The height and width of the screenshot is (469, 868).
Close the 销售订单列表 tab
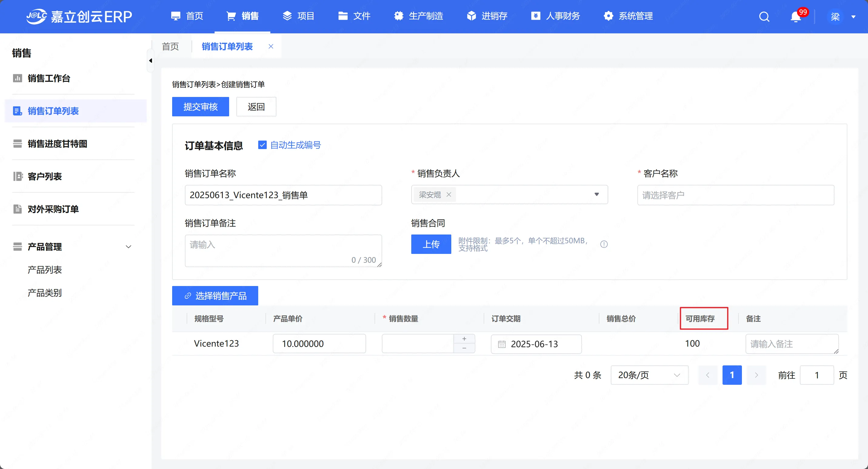(271, 46)
